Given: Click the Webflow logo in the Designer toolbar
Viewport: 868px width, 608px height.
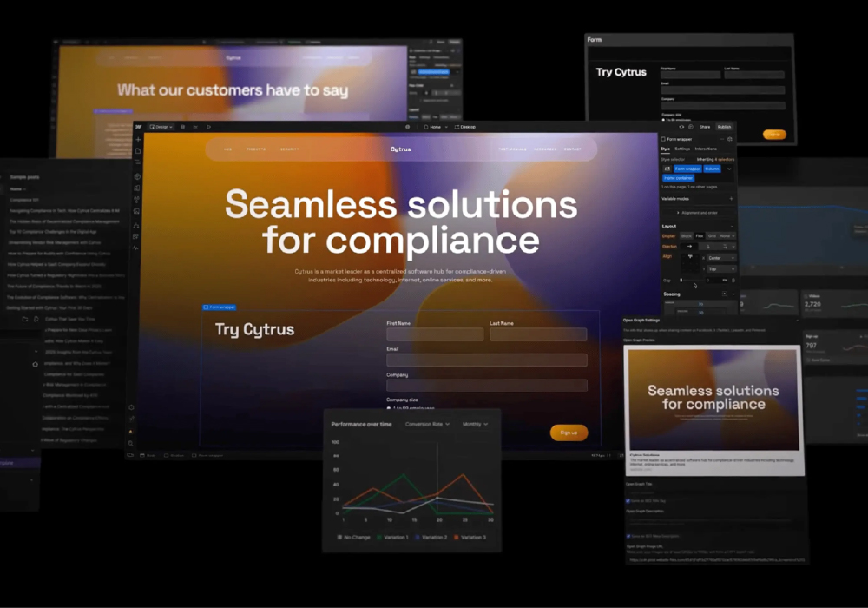Looking at the screenshot, I should point(138,127).
